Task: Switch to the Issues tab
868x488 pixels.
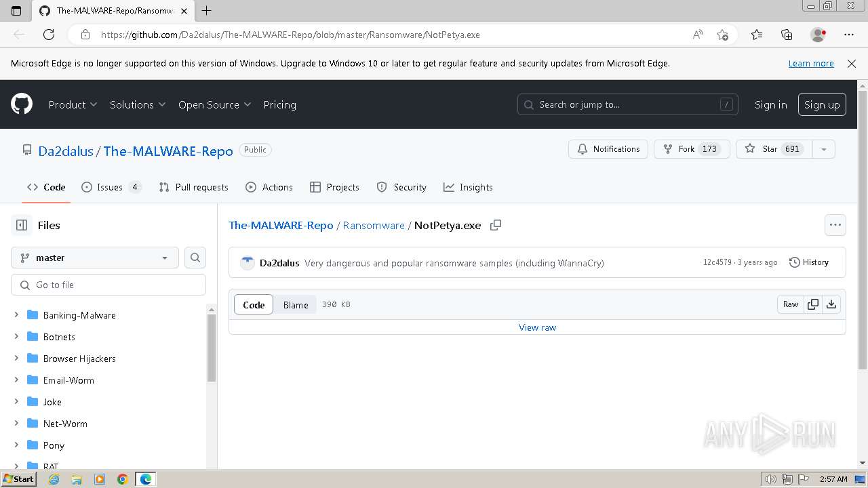Action: [x=111, y=187]
